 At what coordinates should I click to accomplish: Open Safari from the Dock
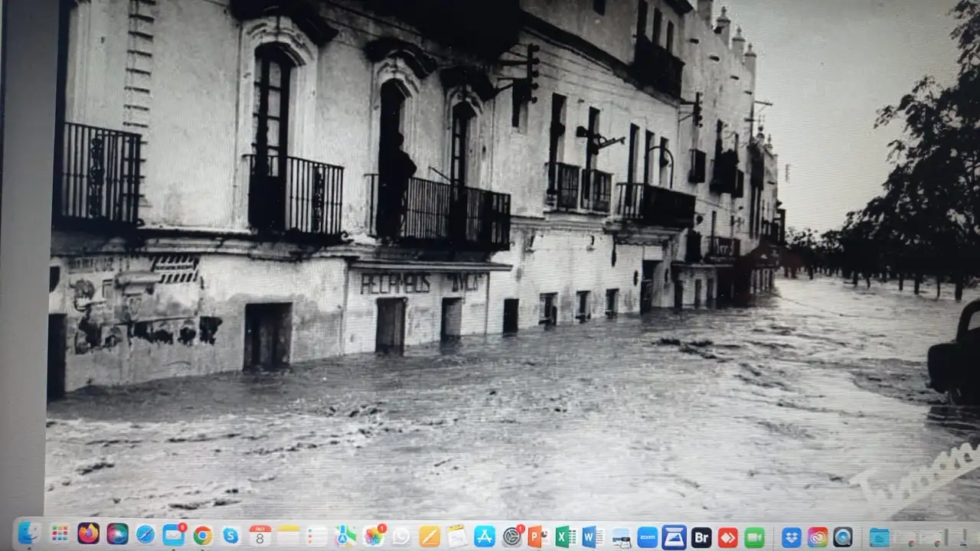click(x=145, y=536)
